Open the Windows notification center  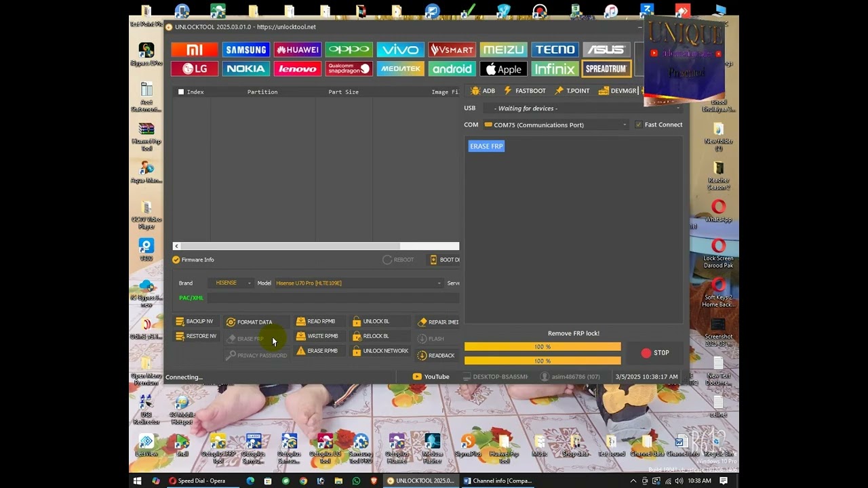pyautogui.click(x=724, y=481)
